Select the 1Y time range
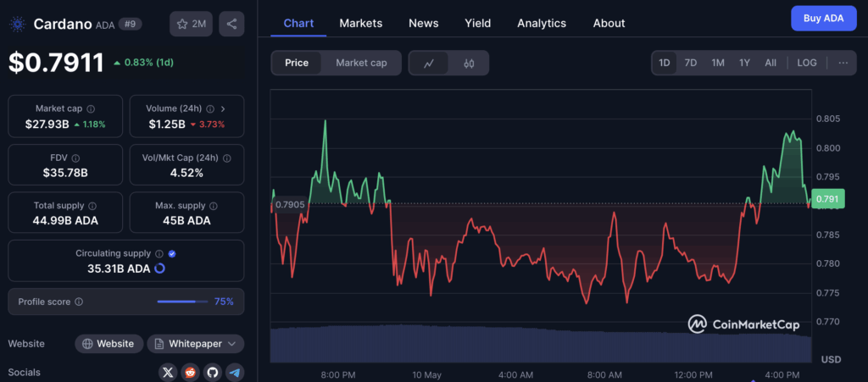This screenshot has height=382, width=868. (744, 63)
